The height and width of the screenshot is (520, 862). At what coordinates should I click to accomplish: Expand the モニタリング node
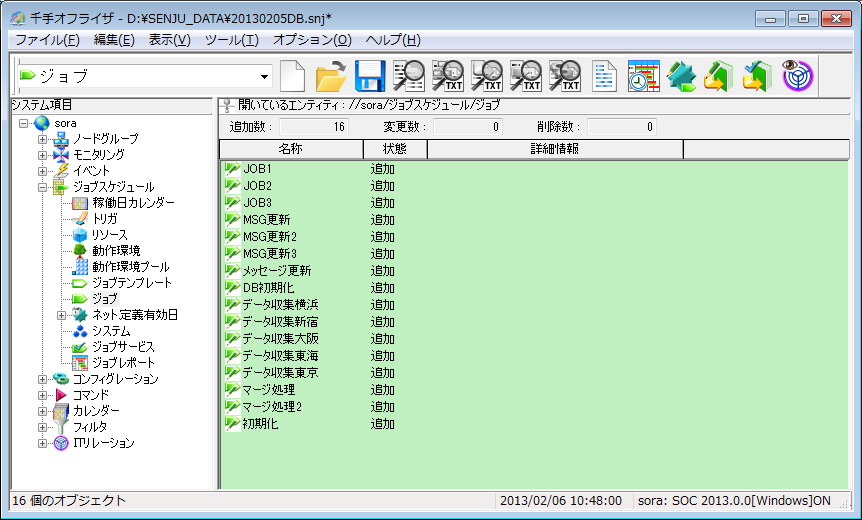42,155
